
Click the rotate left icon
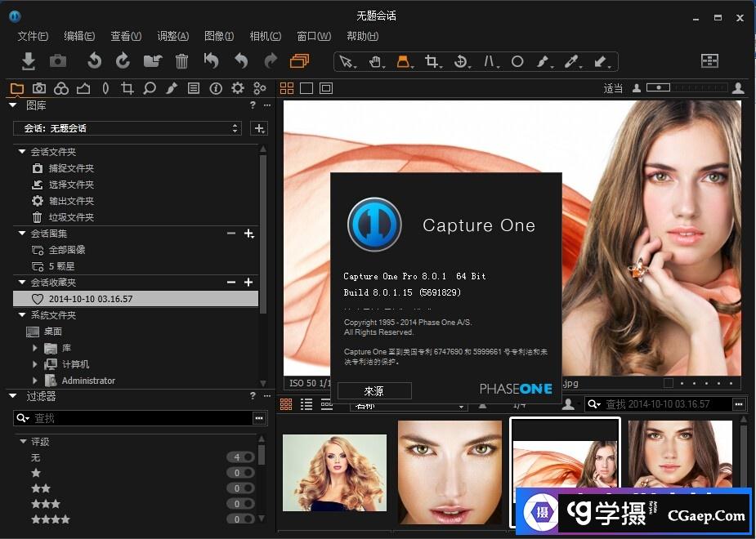95,61
